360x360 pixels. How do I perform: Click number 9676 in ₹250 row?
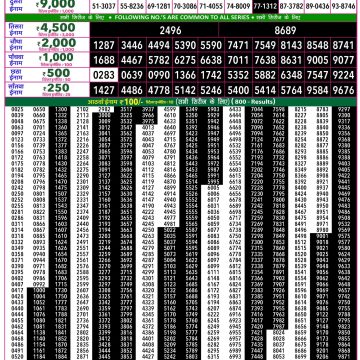point(343,90)
